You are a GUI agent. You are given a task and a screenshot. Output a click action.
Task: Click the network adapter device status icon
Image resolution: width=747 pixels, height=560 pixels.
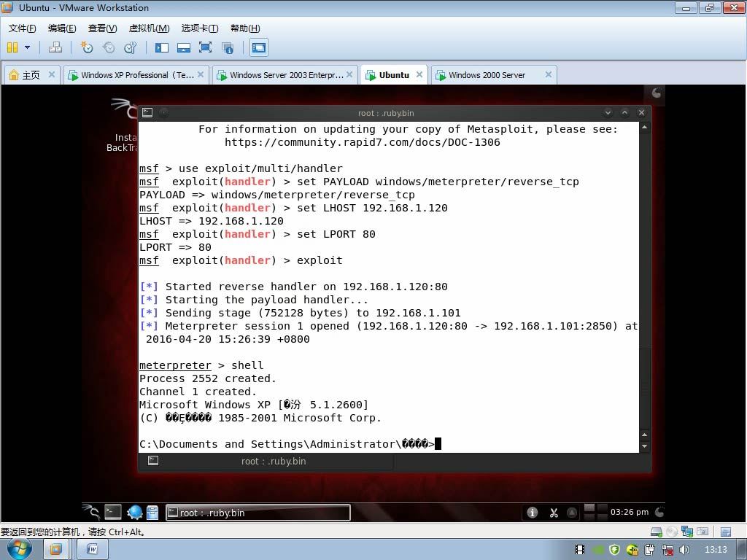tap(687, 532)
